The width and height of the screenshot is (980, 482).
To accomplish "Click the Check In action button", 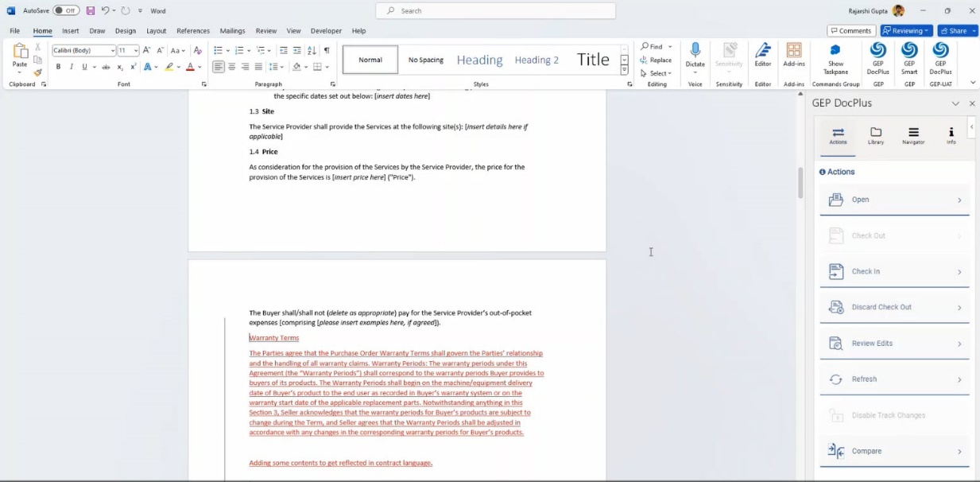I will pos(894,272).
